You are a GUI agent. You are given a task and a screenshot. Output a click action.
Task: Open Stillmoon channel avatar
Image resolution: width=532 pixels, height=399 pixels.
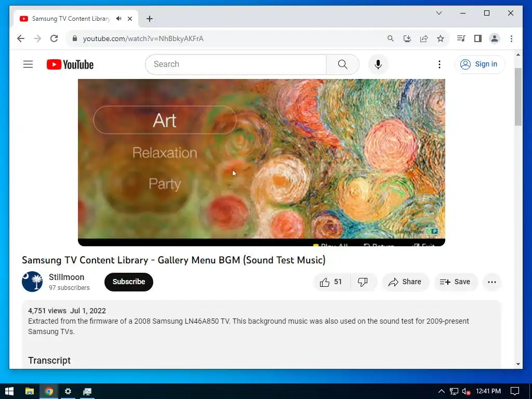point(32,282)
